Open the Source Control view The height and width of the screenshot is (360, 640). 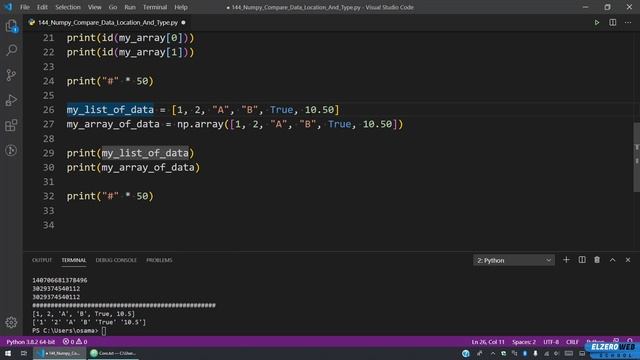point(11,75)
